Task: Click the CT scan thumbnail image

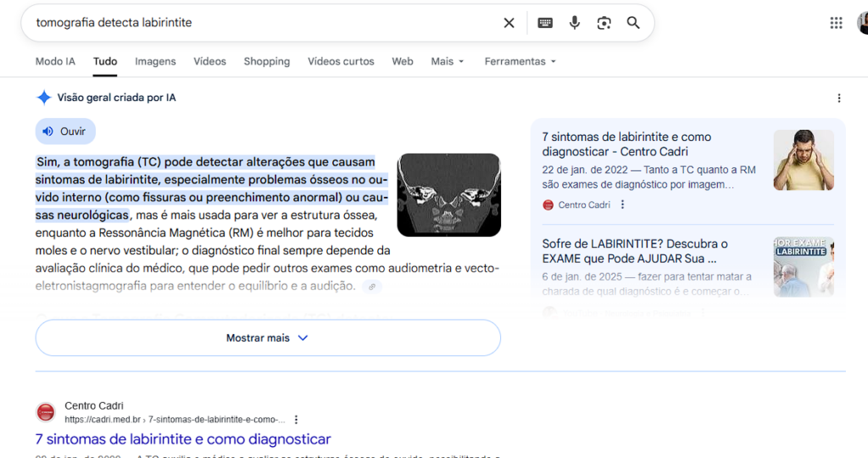Action: point(448,194)
